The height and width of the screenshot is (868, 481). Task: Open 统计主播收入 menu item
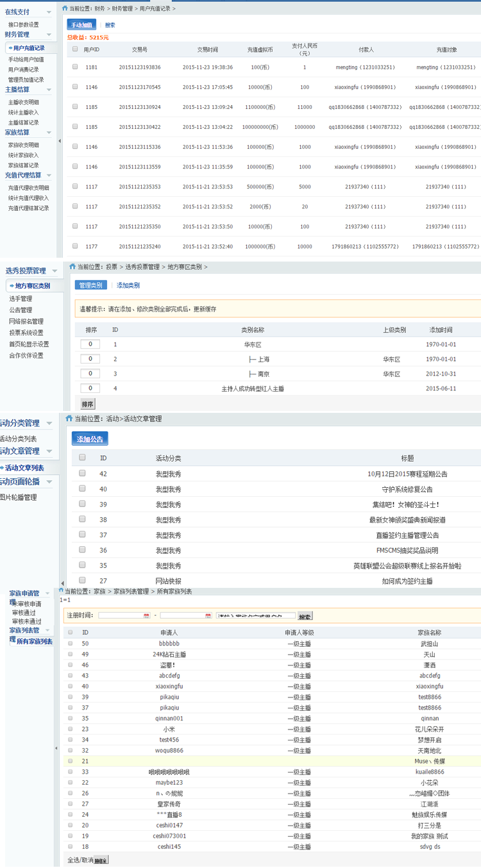tap(24, 112)
